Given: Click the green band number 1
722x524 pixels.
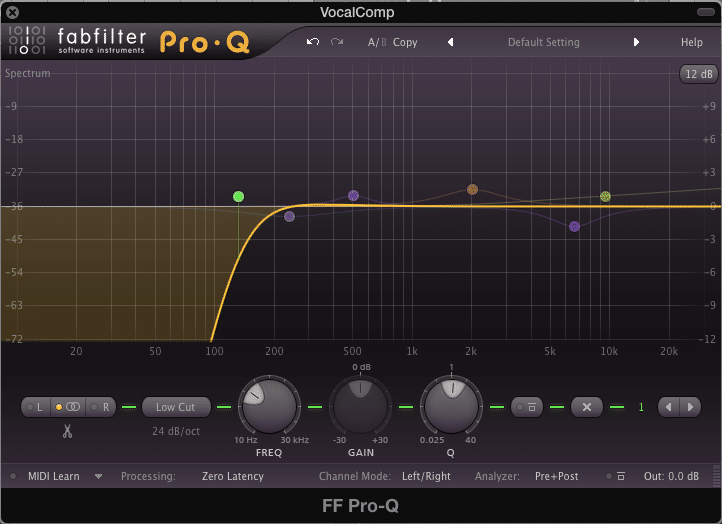Looking at the screenshot, I should tap(640, 407).
